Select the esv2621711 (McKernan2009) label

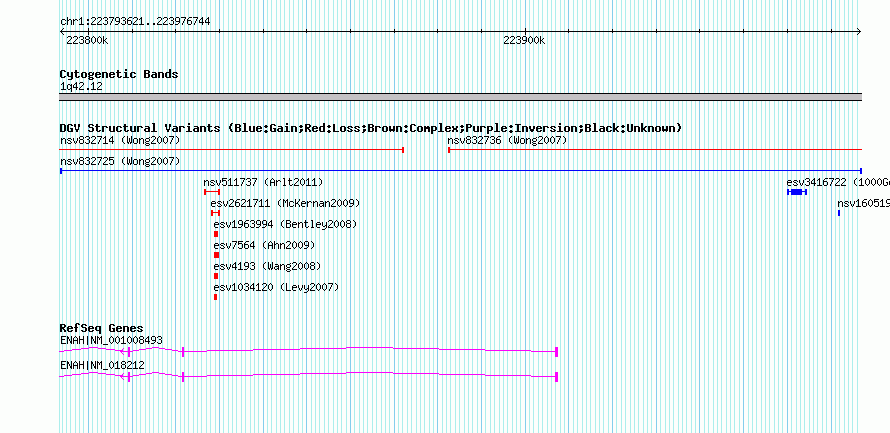285,203
